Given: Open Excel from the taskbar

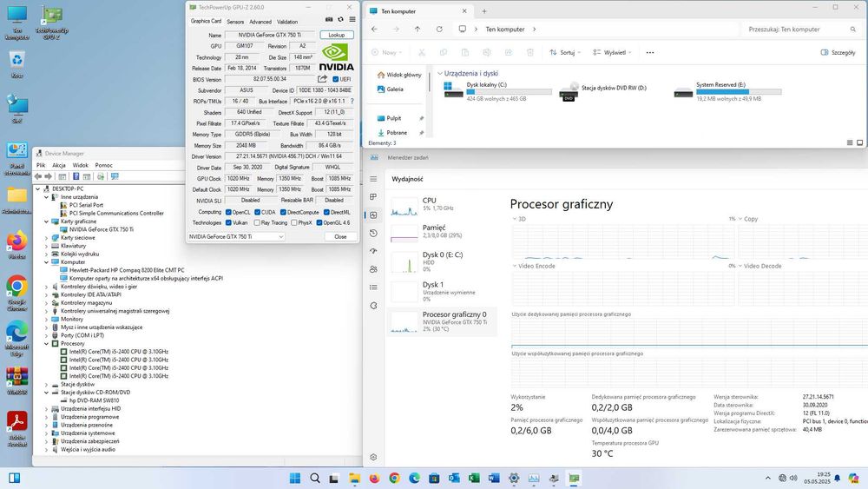Looking at the screenshot, I should click(474, 478).
